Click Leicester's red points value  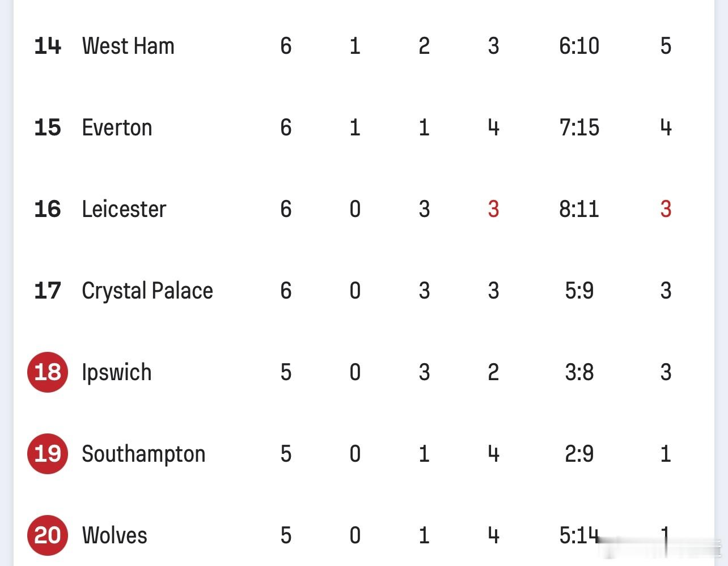point(666,209)
